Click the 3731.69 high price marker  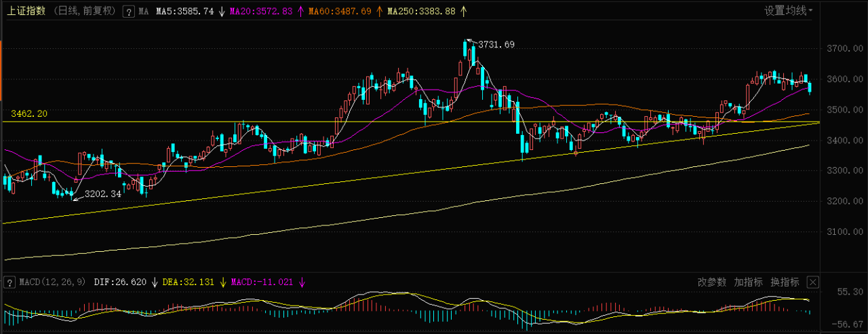click(x=496, y=45)
